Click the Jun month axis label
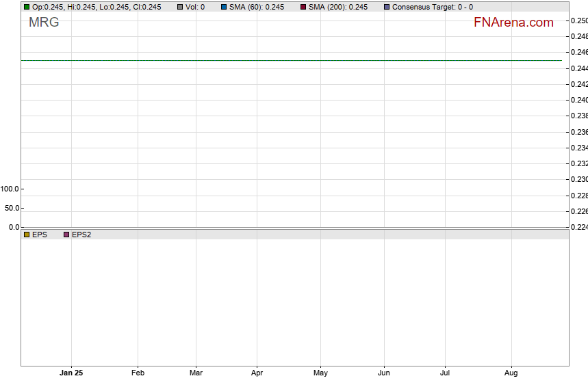This screenshot has height=387, width=588. pyautogui.click(x=384, y=373)
